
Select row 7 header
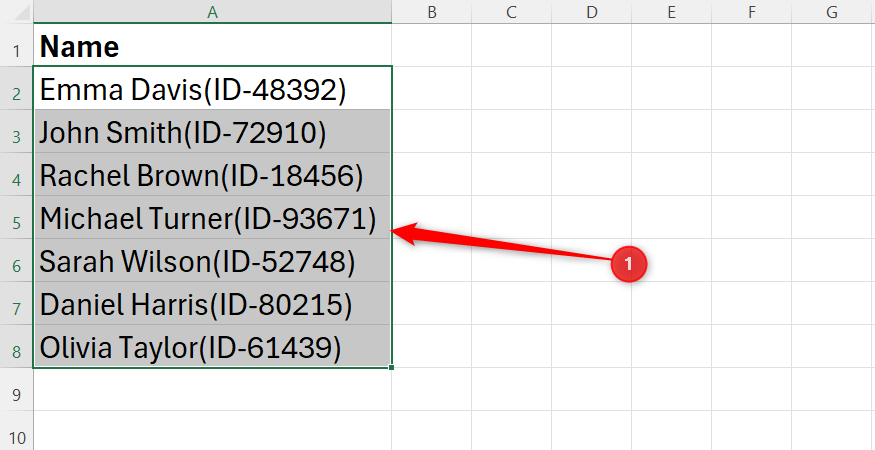pyautogui.click(x=16, y=303)
